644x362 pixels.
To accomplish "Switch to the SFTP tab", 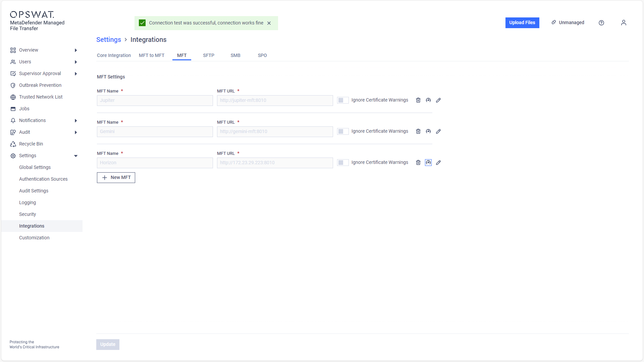I will click(209, 56).
